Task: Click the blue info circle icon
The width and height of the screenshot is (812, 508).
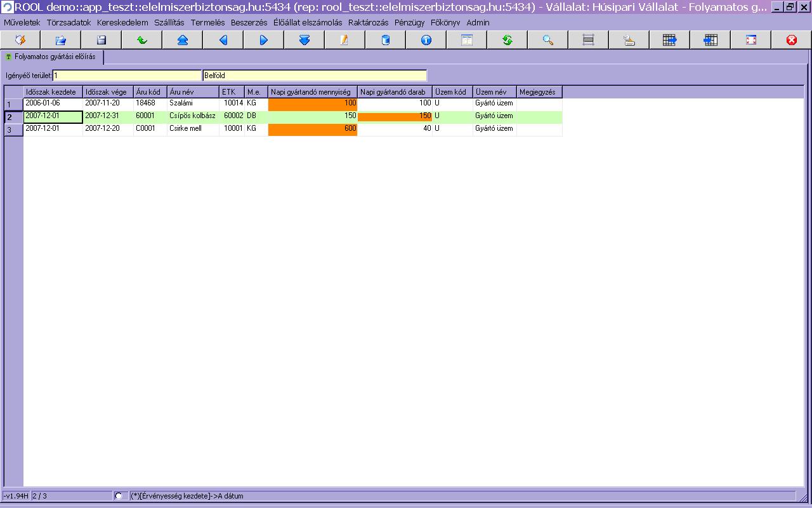Action: (426, 40)
